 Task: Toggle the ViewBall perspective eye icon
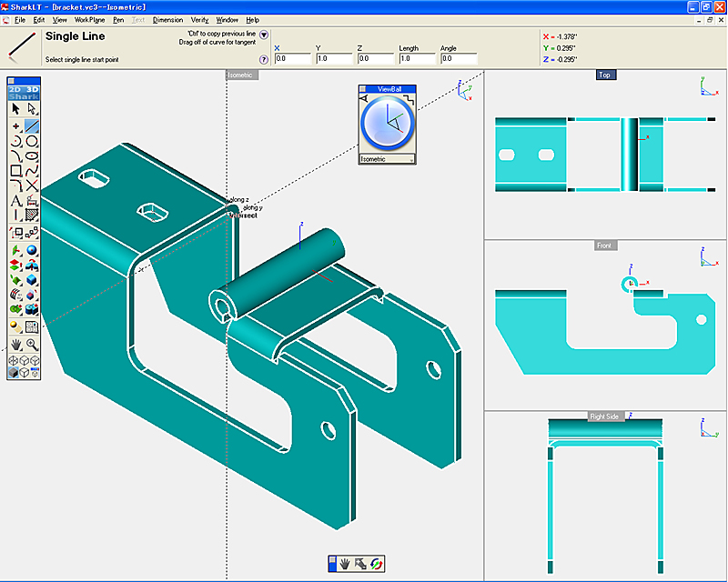[x=365, y=98]
